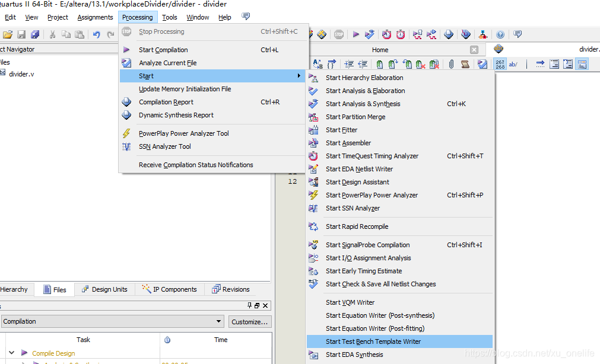The height and width of the screenshot is (364, 600).
Task: Click Receive Compilation Status Notifications entry
Action: click(214, 165)
